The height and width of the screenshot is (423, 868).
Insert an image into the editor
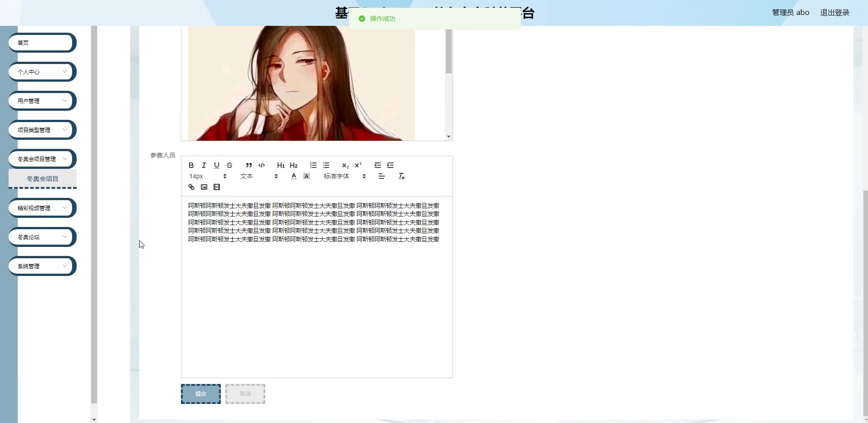click(204, 187)
